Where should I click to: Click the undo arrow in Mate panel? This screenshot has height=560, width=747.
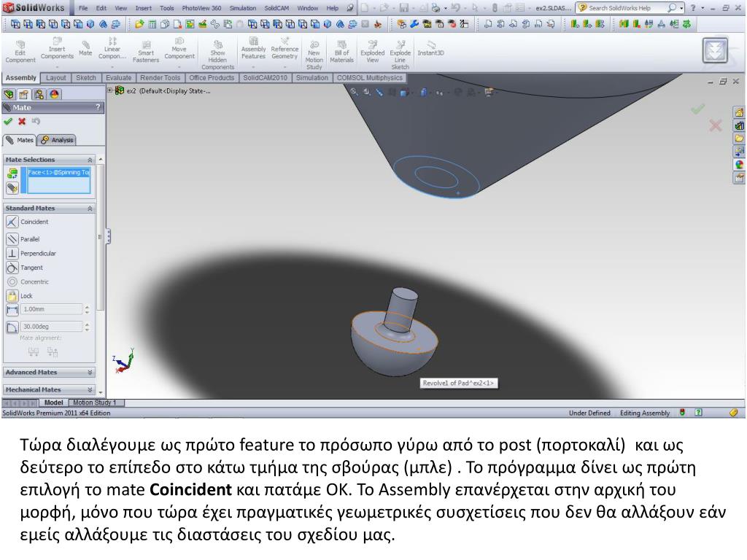click(36, 122)
